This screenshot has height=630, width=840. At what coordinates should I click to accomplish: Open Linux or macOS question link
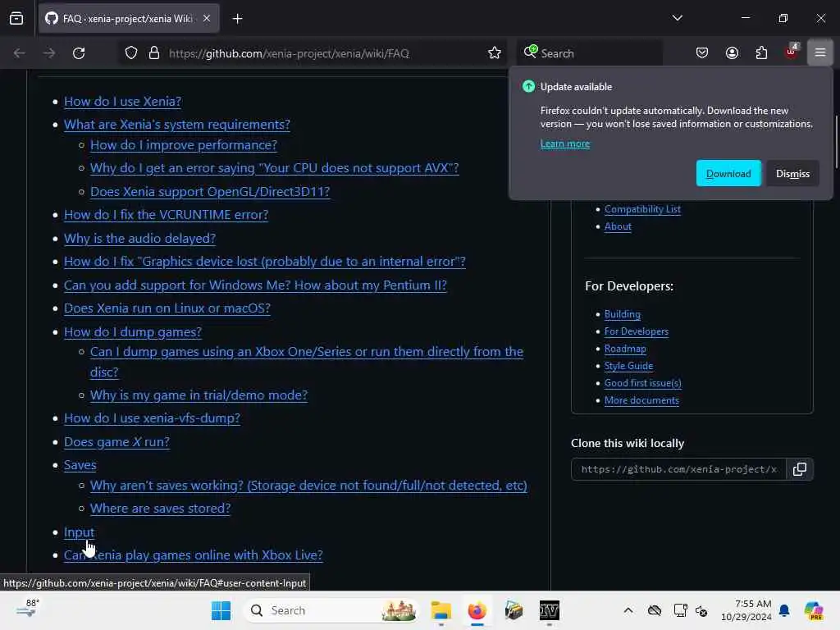167,308
